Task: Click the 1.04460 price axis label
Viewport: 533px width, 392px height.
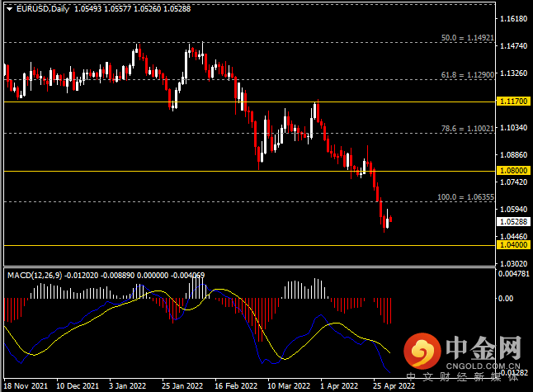Action: (514, 236)
